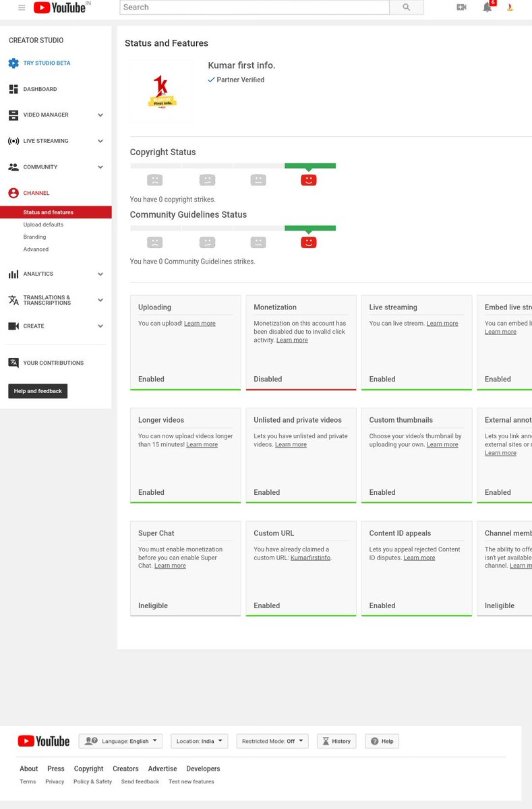Open the Language: English dropdown
532x809 pixels.
[x=121, y=741]
